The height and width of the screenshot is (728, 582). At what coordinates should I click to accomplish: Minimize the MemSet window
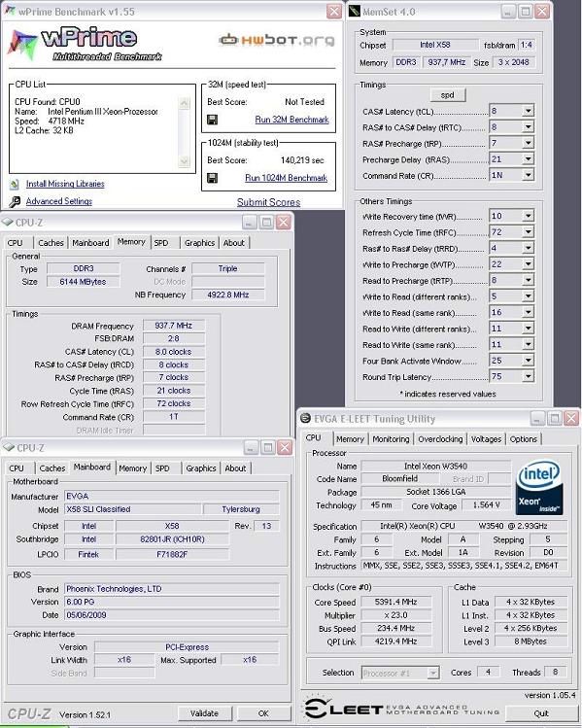tap(508, 11)
